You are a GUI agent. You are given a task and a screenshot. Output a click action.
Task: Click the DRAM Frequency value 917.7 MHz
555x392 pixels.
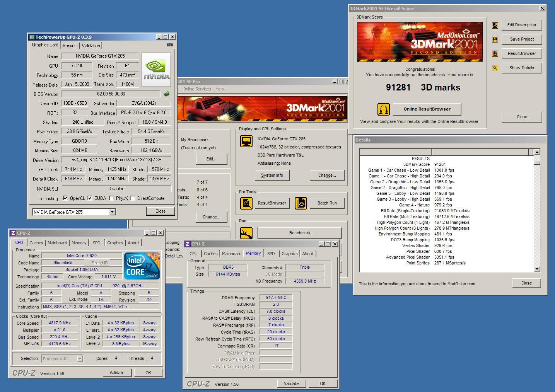click(276, 297)
